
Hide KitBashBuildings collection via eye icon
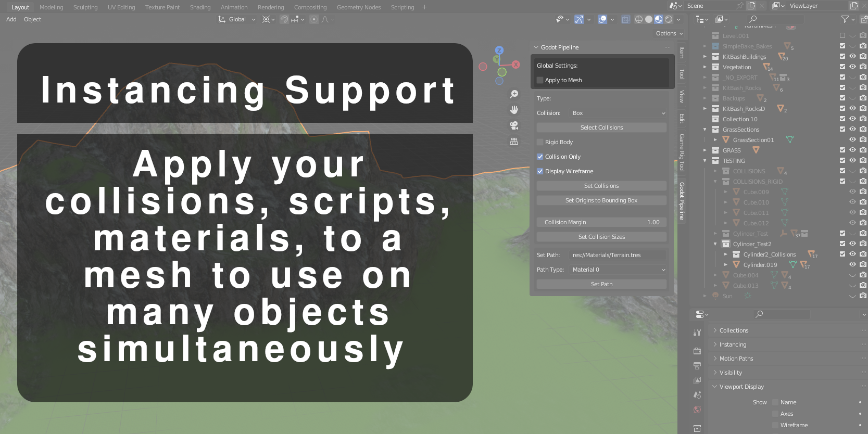(x=853, y=56)
